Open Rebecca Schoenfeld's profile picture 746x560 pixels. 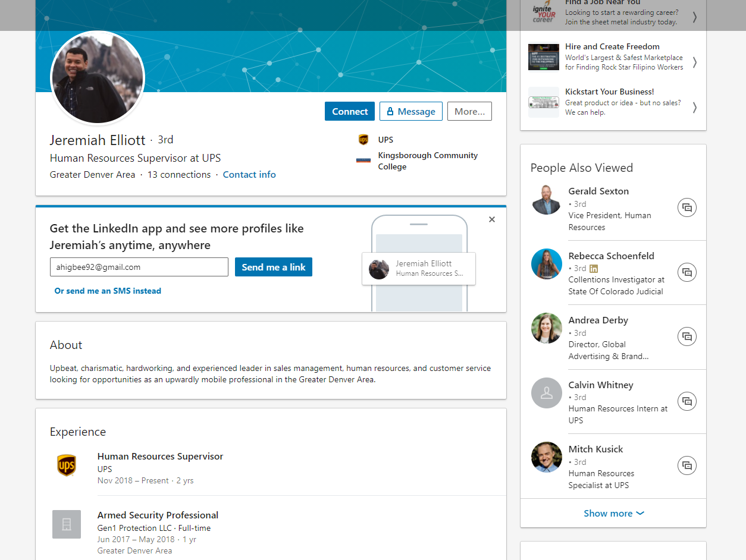click(547, 264)
